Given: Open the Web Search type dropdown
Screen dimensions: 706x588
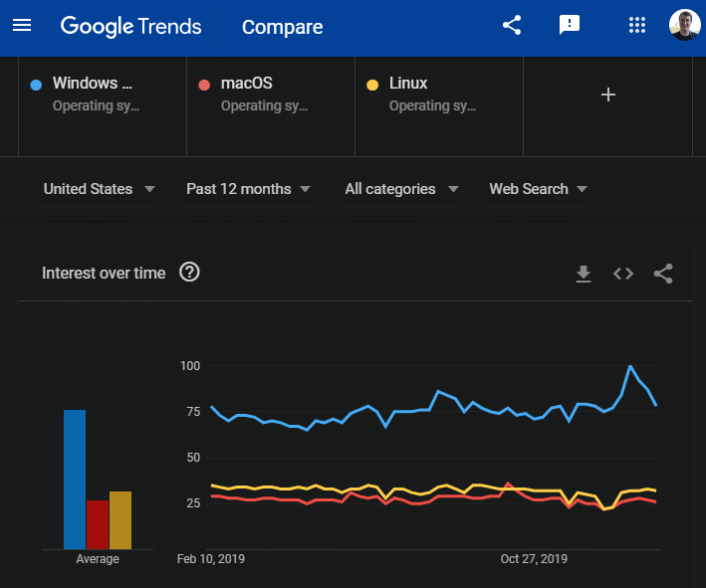Looking at the screenshot, I should tap(538, 189).
